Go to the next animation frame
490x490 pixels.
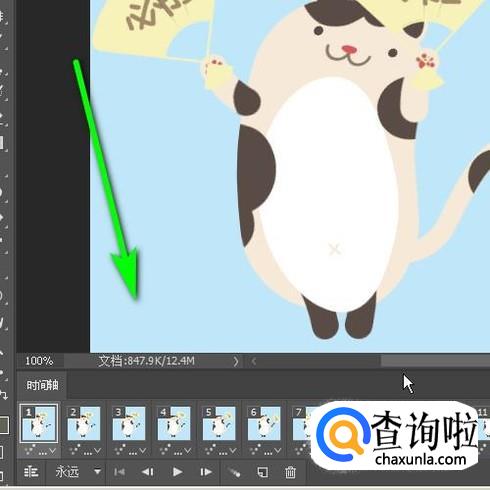206,472
